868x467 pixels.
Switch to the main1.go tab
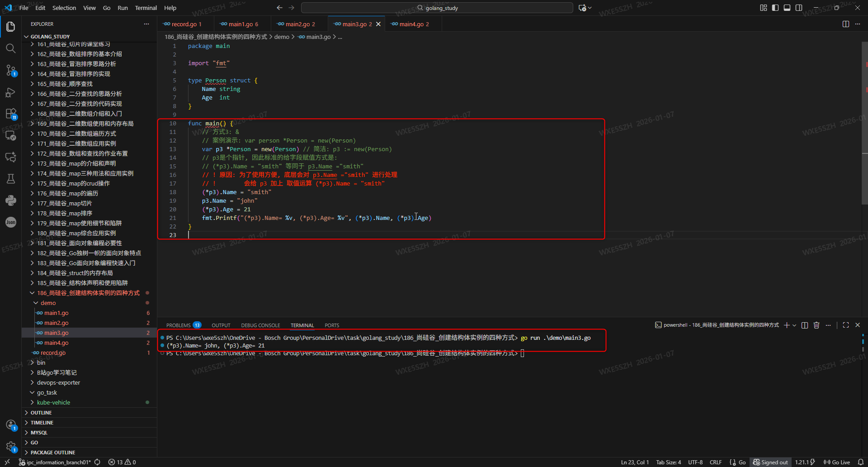point(243,24)
